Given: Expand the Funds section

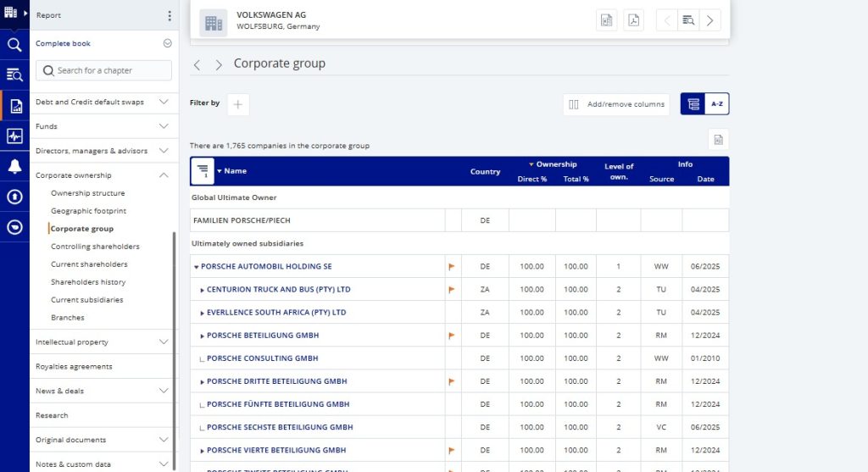Looking at the screenshot, I should click(164, 126).
